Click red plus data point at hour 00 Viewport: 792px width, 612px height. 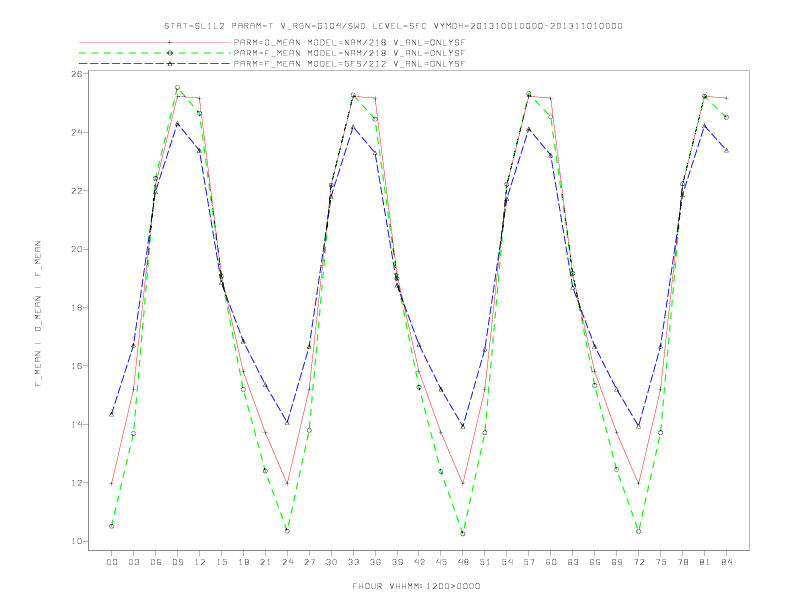click(x=111, y=484)
